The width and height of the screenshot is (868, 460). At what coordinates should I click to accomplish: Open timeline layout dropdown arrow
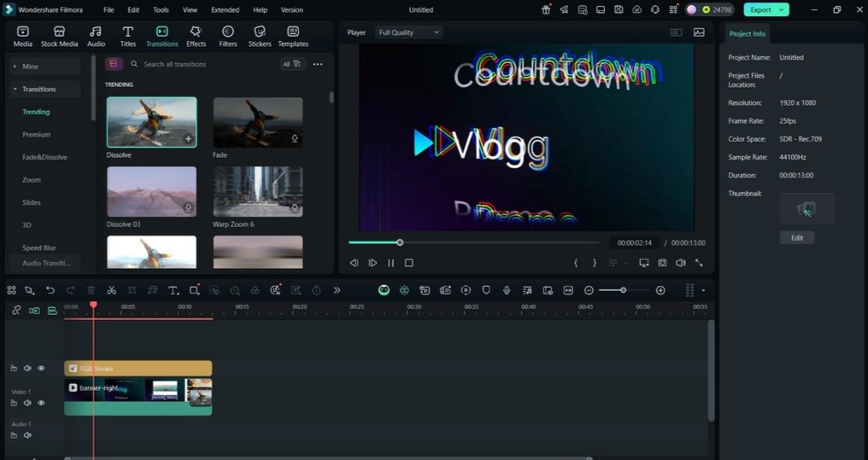point(704,290)
